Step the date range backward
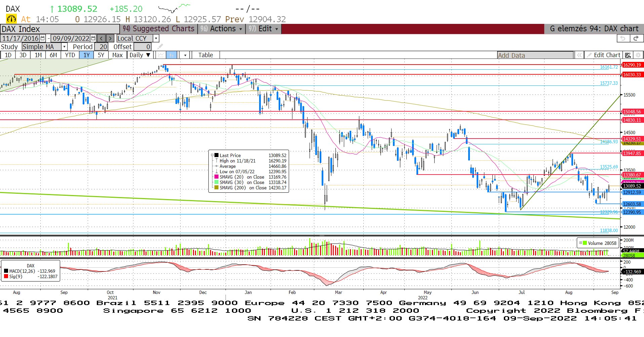Image resolution: width=644 pixels, height=337 pixels. (x=101, y=38)
